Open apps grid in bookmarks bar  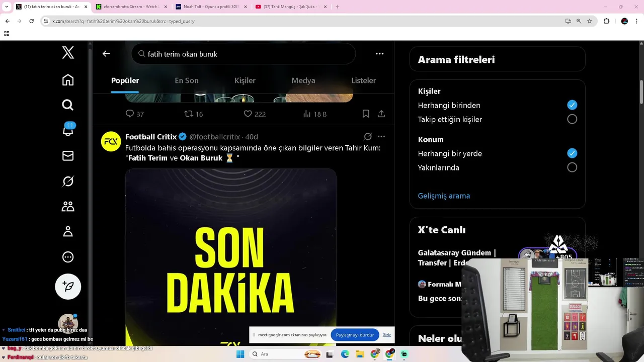[7, 34]
